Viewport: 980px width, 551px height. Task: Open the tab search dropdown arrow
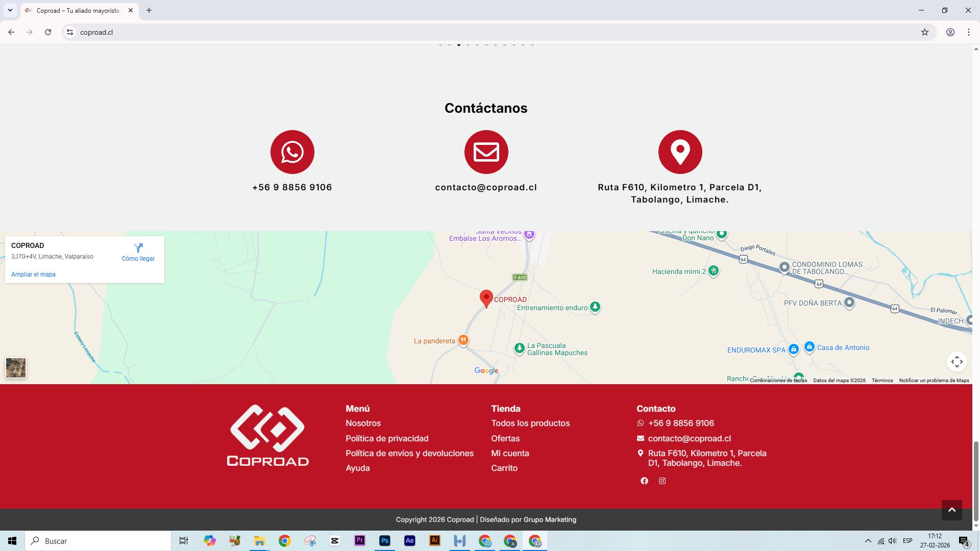click(x=10, y=10)
